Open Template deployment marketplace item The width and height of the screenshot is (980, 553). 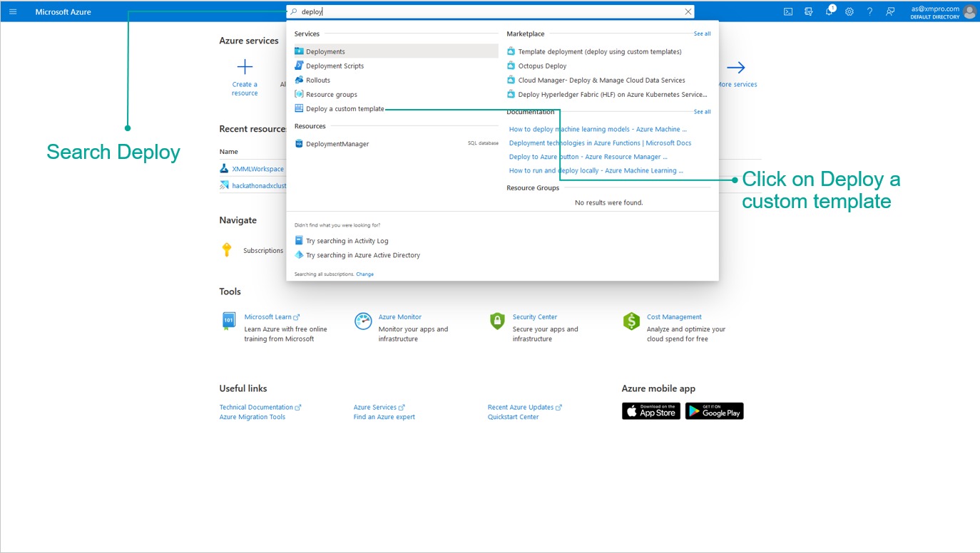pyautogui.click(x=600, y=51)
